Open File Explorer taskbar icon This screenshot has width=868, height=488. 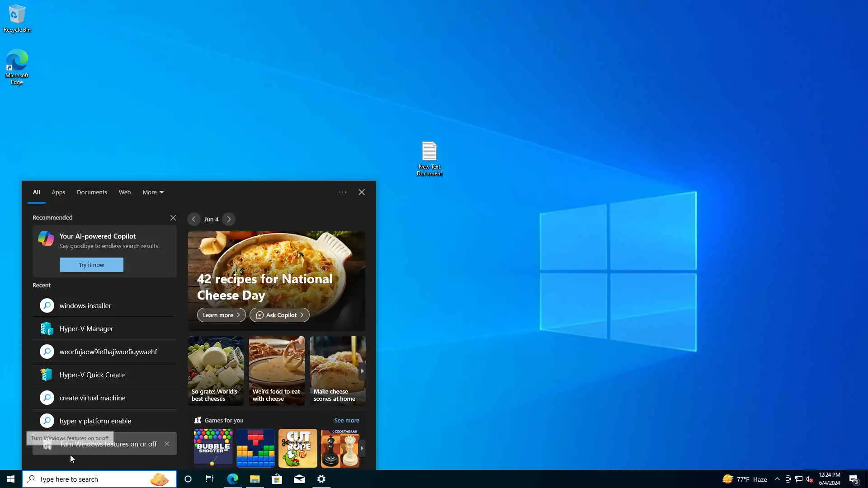click(255, 479)
